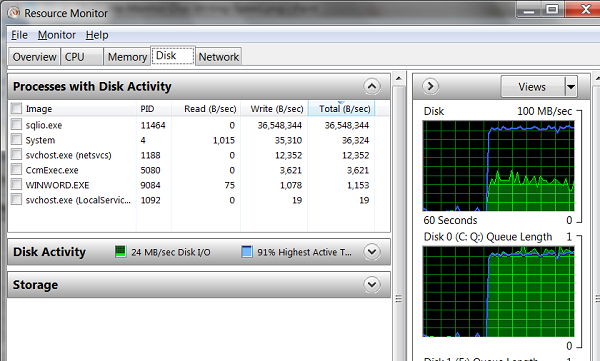The height and width of the screenshot is (361, 600).
Task: Click the 91% Highest Active Time label
Action: pos(304,252)
